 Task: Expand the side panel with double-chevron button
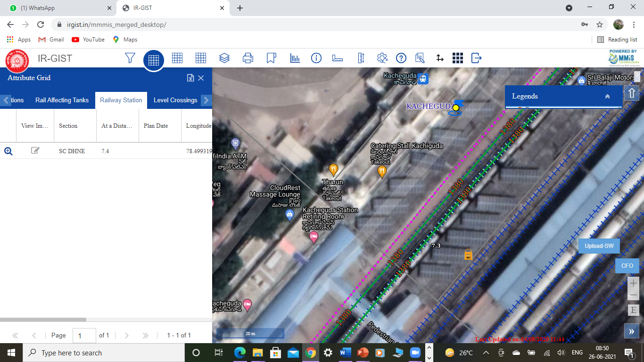pyautogui.click(x=632, y=331)
